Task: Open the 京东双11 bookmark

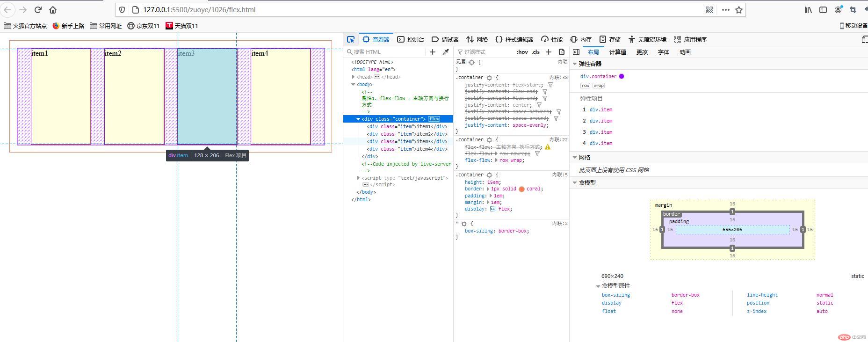Action: (144, 26)
